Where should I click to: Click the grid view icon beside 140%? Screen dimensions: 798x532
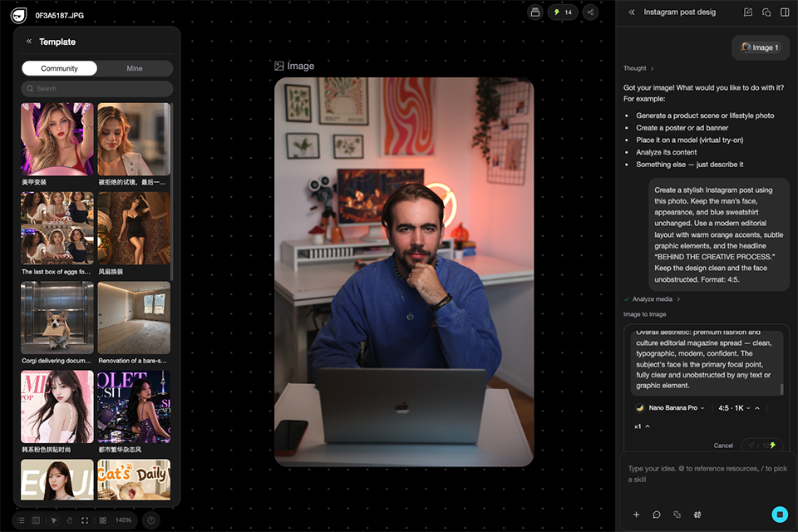click(x=103, y=520)
